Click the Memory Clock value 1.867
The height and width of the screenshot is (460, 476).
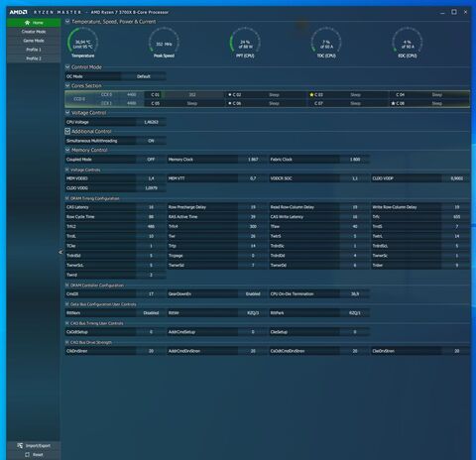pos(253,159)
